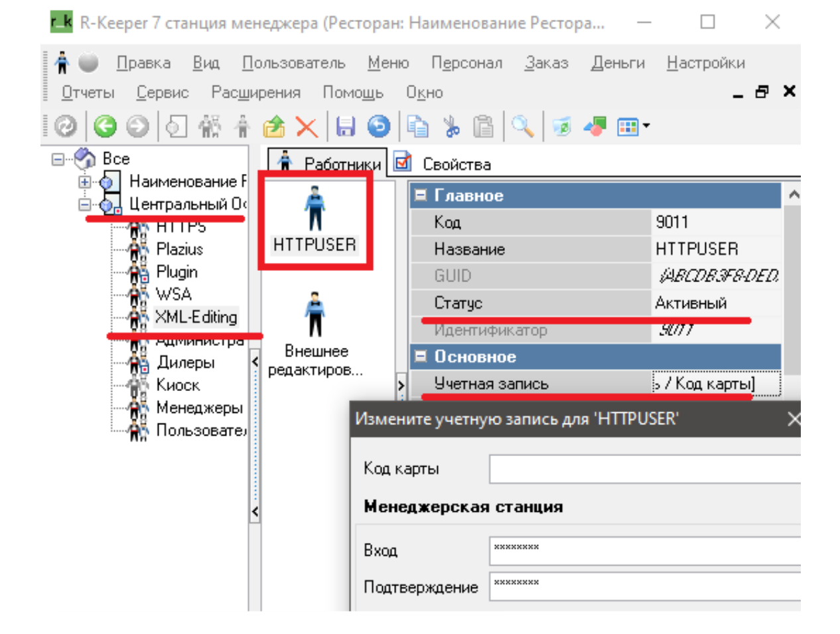The height and width of the screenshot is (634, 840).
Task: Open the Окно menu
Action: 425,92
